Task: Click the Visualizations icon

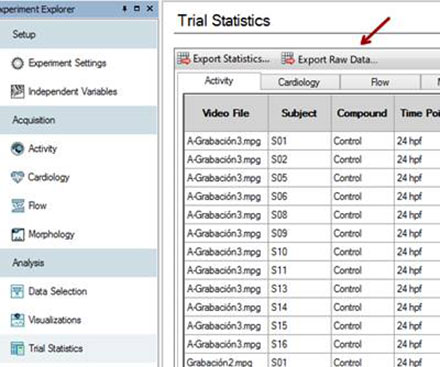Action: tap(17, 320)
